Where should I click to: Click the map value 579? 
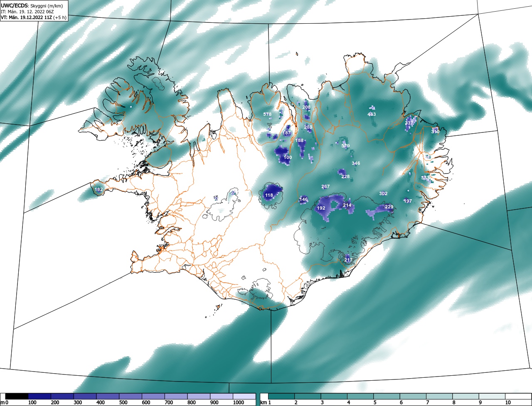click(x=345, y=146)
